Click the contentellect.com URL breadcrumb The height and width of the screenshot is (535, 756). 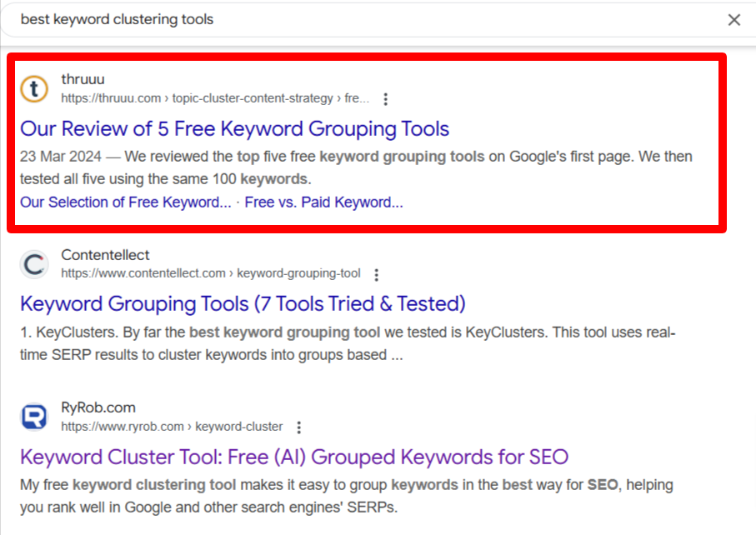(x=211, y=273)
